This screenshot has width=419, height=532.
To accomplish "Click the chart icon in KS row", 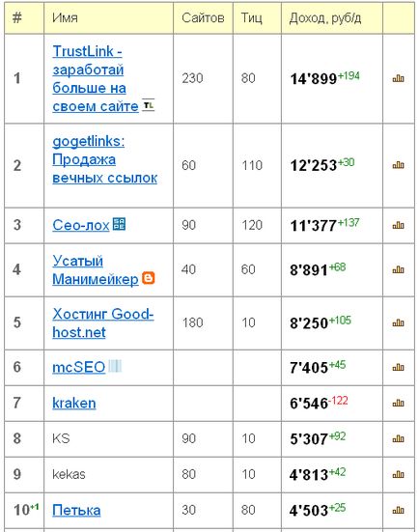I will pos(398,439).
